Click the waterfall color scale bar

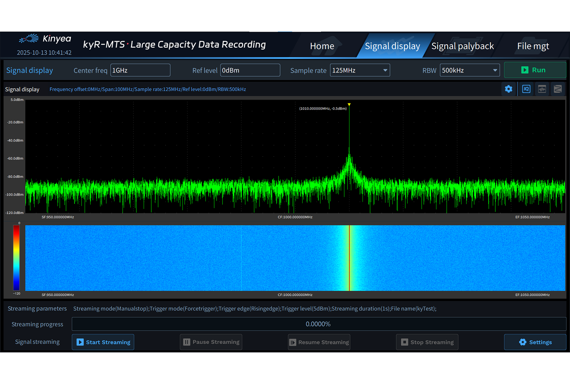16,258
